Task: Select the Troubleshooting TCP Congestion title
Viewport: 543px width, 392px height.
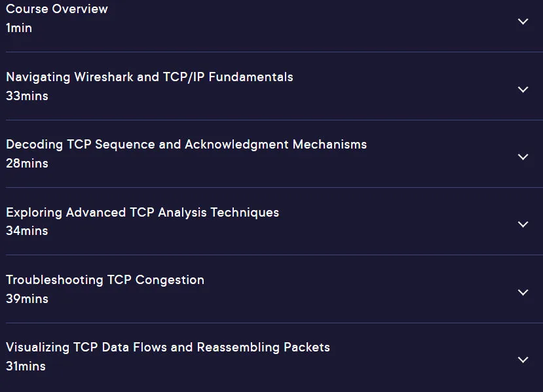Action: tap(105, 280)
